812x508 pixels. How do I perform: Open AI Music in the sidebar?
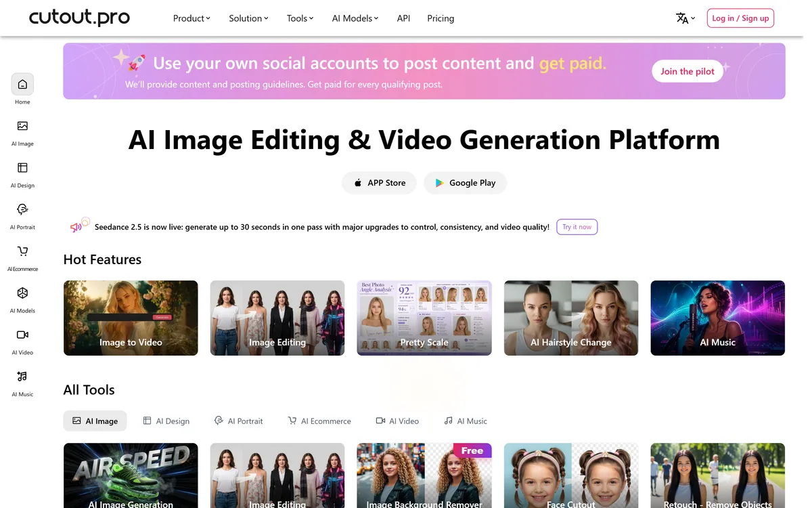[22, 377]
